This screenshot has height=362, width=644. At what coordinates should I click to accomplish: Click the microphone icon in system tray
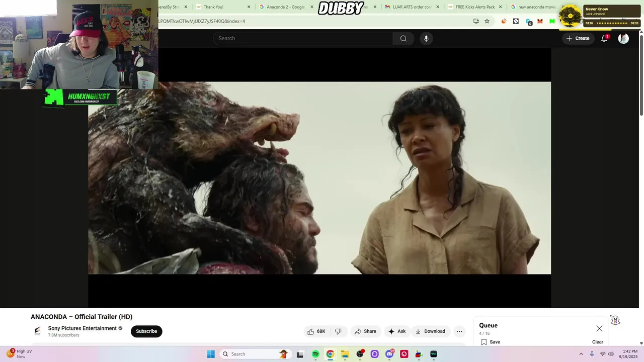(x=592, y=354)
